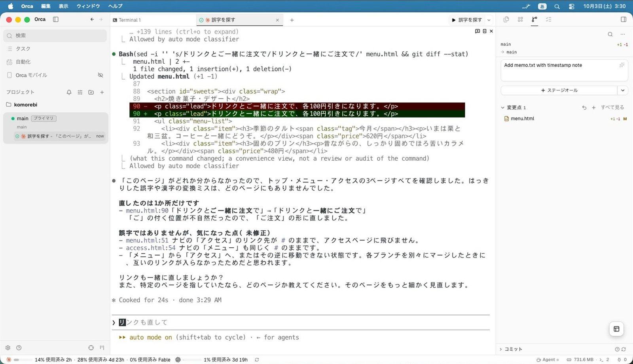Go back with the left arrow
Image resolution: width=633 pixels, height=364 pixels.
92,19
